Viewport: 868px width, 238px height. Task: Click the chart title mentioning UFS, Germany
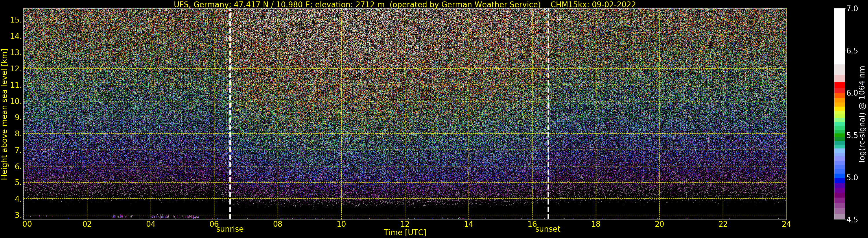357,5
